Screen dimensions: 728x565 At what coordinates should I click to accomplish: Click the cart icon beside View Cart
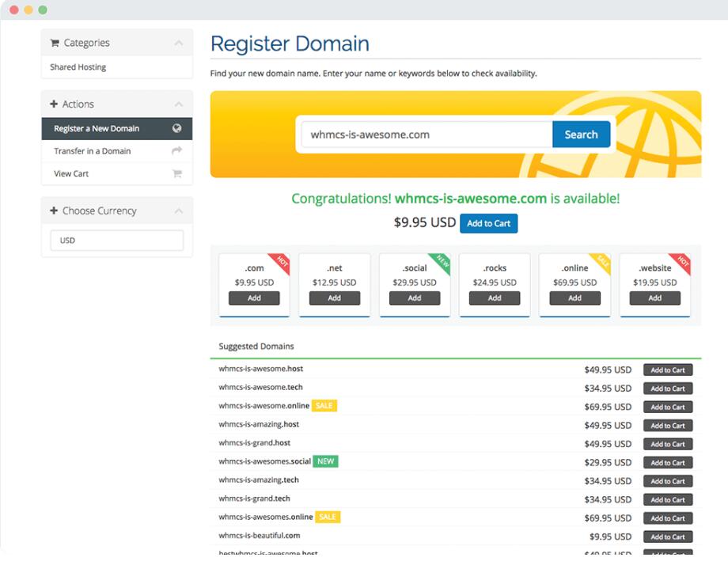tap(176, 173)
